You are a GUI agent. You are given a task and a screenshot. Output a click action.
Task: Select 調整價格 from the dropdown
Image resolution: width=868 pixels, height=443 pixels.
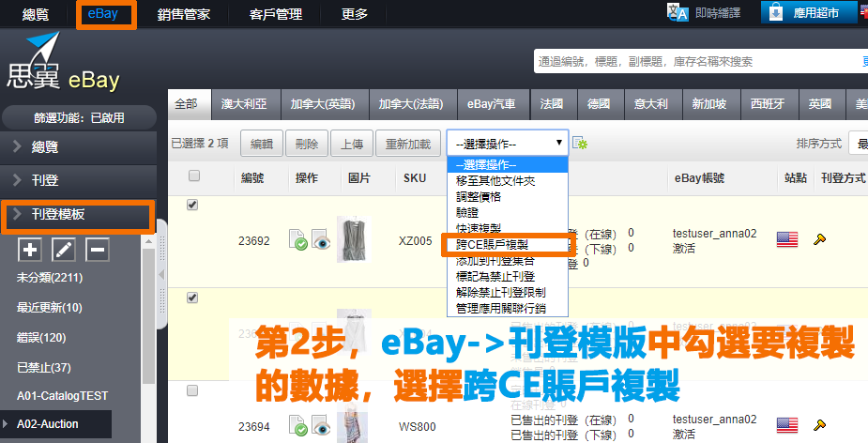[x=508, y=196]
